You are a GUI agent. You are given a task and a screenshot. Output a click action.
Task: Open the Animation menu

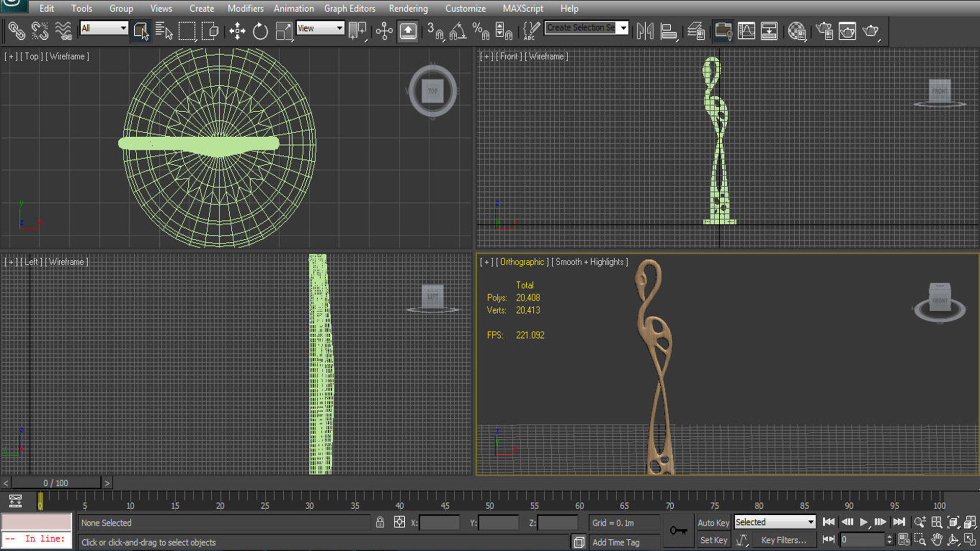point(293,8)
